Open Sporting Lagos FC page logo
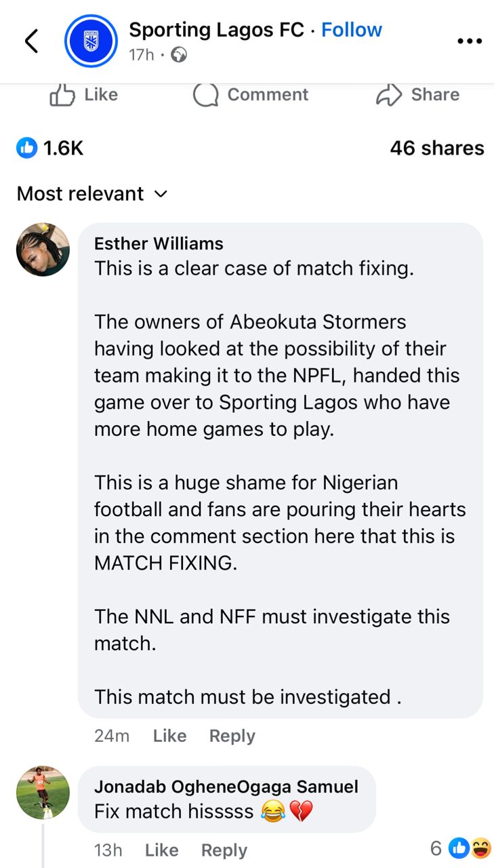This screenshot has height=868, width=494. click(x=91, y=41)
